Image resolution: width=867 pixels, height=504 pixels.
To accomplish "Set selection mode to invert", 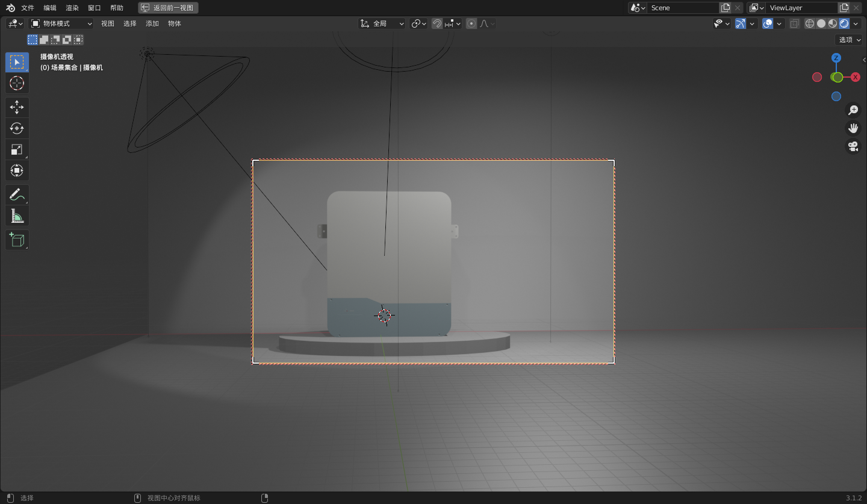I will click(67, 40).
